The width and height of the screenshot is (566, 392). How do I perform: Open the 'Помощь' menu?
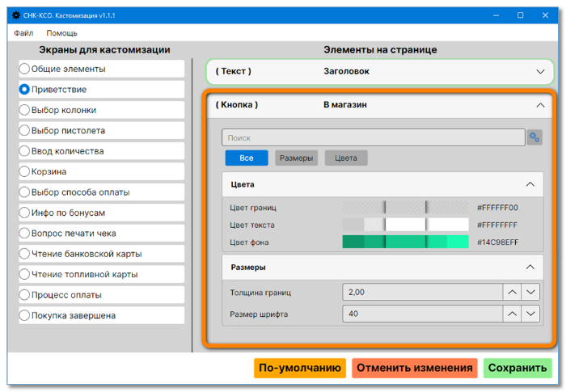coord(61,33)
